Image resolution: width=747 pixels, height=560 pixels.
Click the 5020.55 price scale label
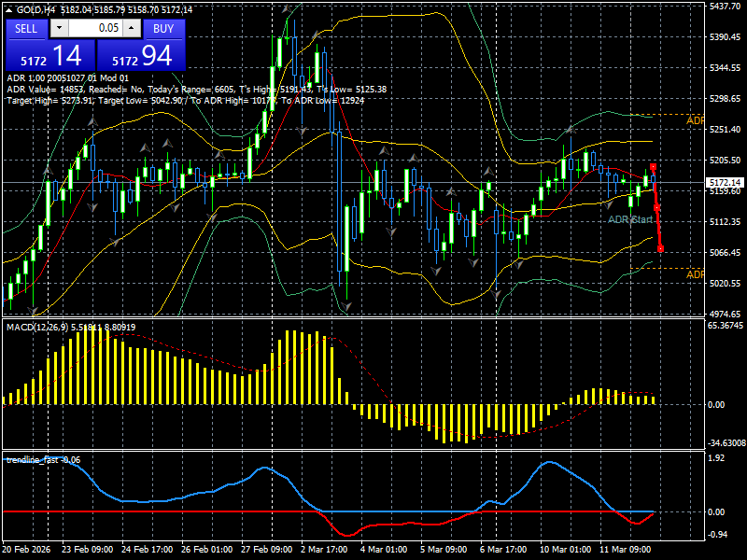(726, 284)
